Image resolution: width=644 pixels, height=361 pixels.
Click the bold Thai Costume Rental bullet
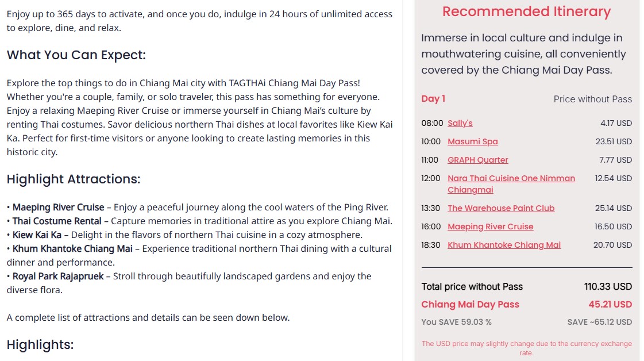coord(57,221)
